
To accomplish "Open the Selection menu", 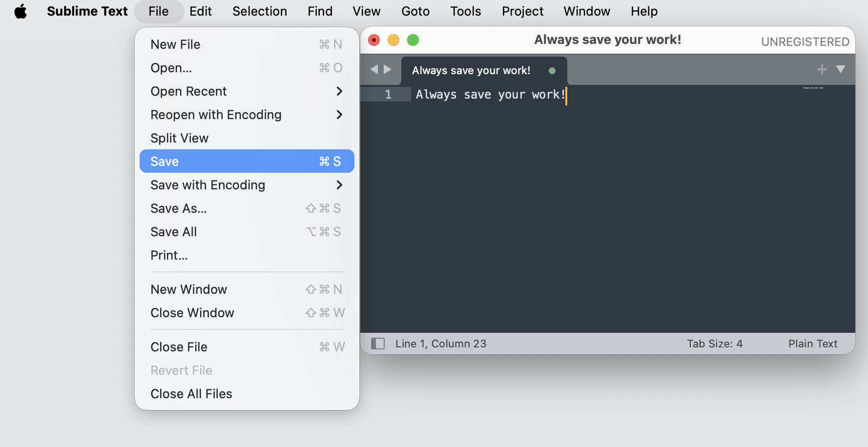I will [260, 11].
